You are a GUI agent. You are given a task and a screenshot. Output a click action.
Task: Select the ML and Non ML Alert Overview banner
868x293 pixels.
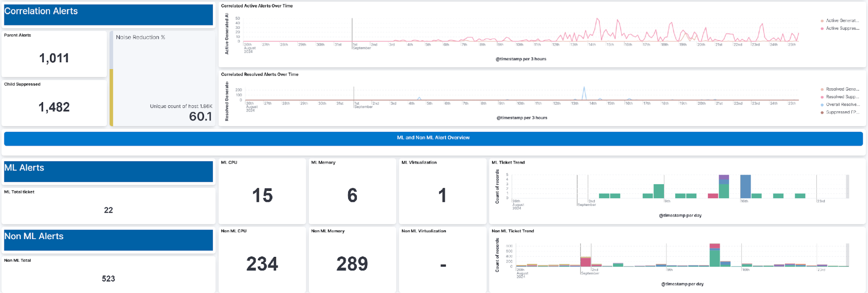pos(433,138)
